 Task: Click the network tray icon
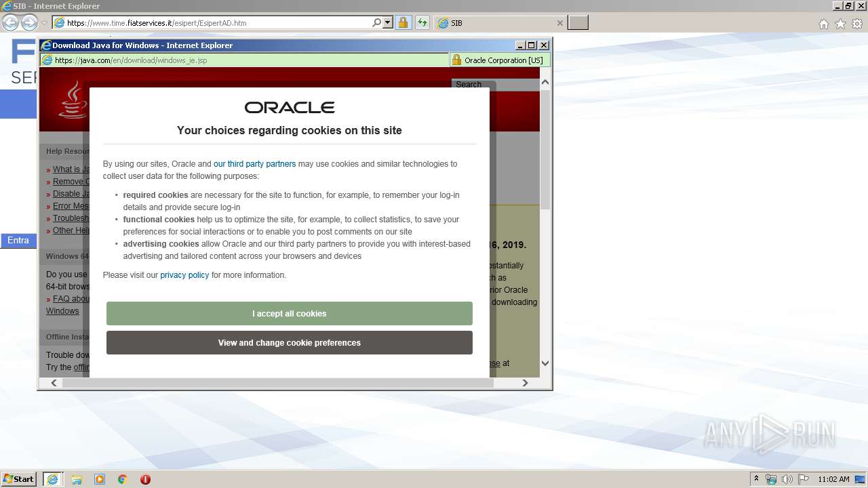[x=771, y=479]
